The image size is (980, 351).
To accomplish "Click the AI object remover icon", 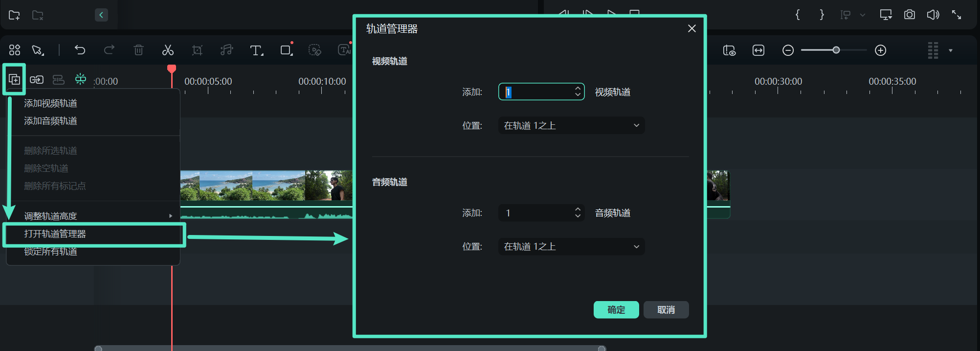I will pyautogui.click(x=315, y=50).
